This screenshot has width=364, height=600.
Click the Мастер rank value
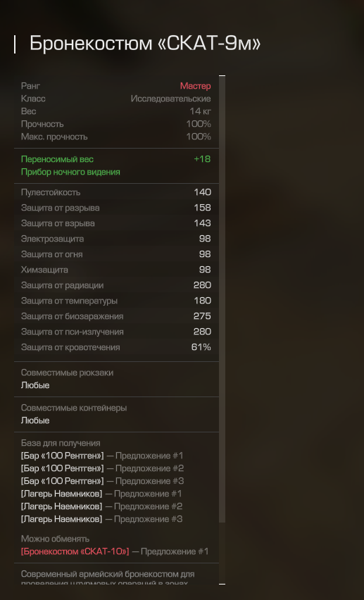[x=195, y=86]
